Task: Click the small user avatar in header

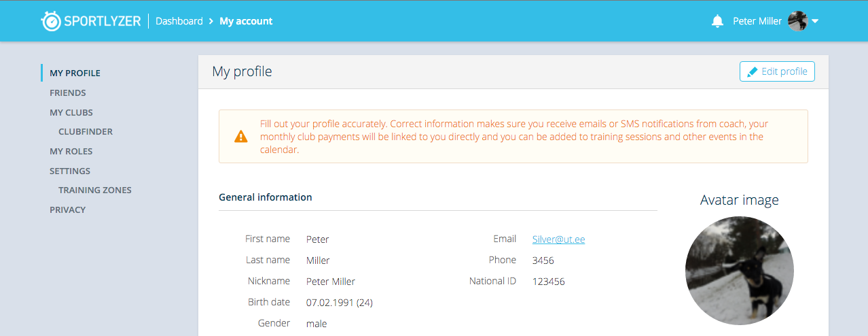Action: coord(797,21)
